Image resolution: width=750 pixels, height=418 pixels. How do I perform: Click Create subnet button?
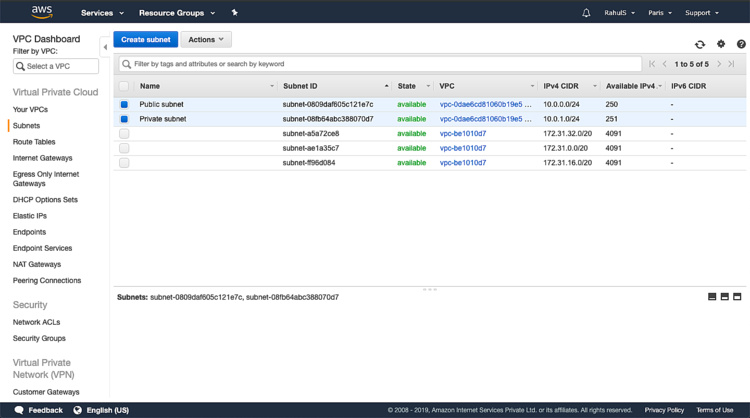pyautogui.click(x=145, y=40)
